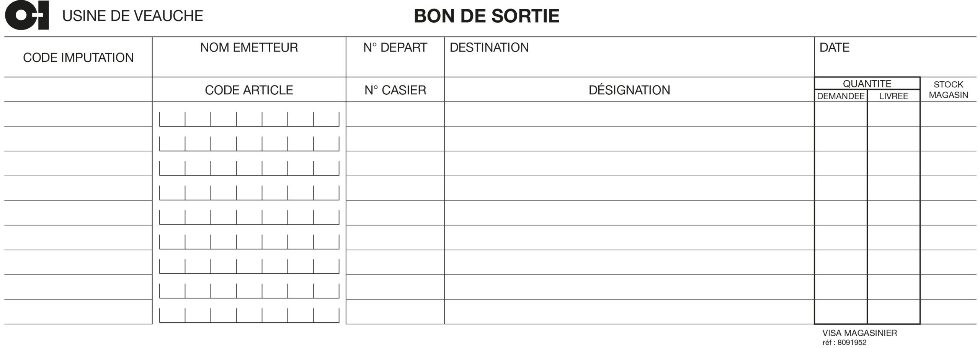Click the N° DEPART field
The width and height of the screenshot is (980, 348).
[x=395, y=57]
